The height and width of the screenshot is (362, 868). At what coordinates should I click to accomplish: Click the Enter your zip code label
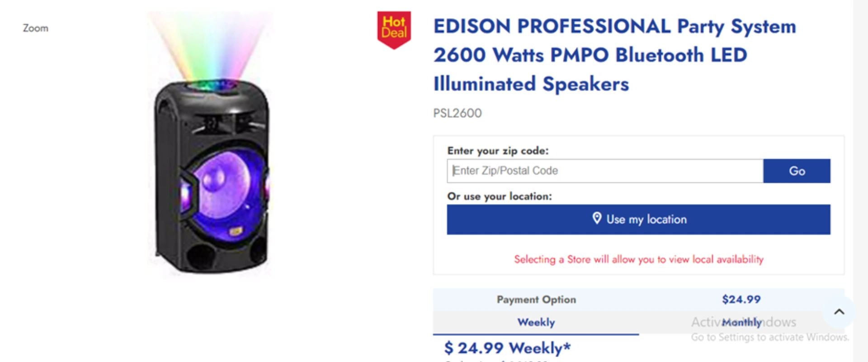pyautogui.click(x=497, y=151)
